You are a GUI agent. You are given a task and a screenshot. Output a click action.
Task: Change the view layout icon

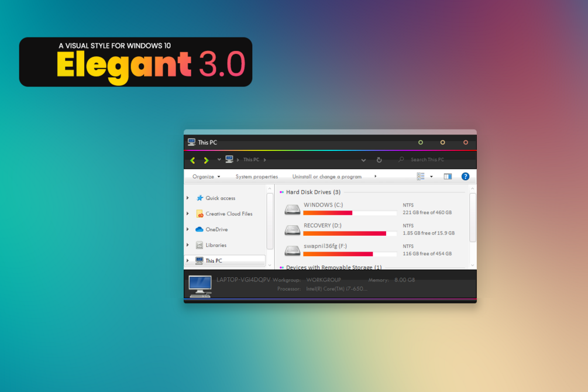(x=420, y=176)
